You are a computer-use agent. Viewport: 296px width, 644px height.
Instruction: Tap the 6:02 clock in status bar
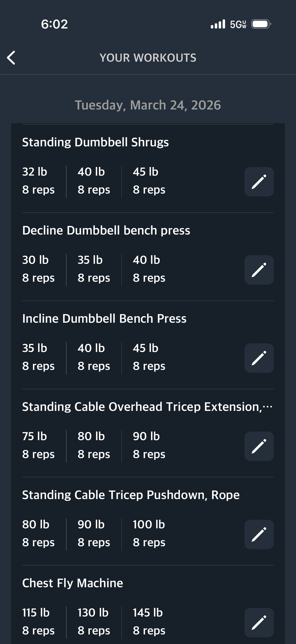(54, 24)
